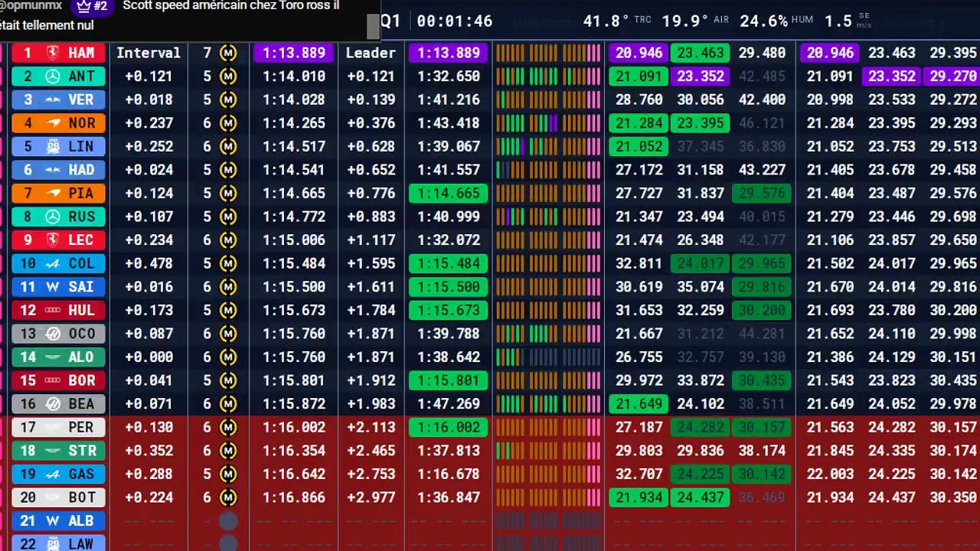Click the 1.5 m/s wind speed
Screen dimensions: 980x551
click(848, 21)
